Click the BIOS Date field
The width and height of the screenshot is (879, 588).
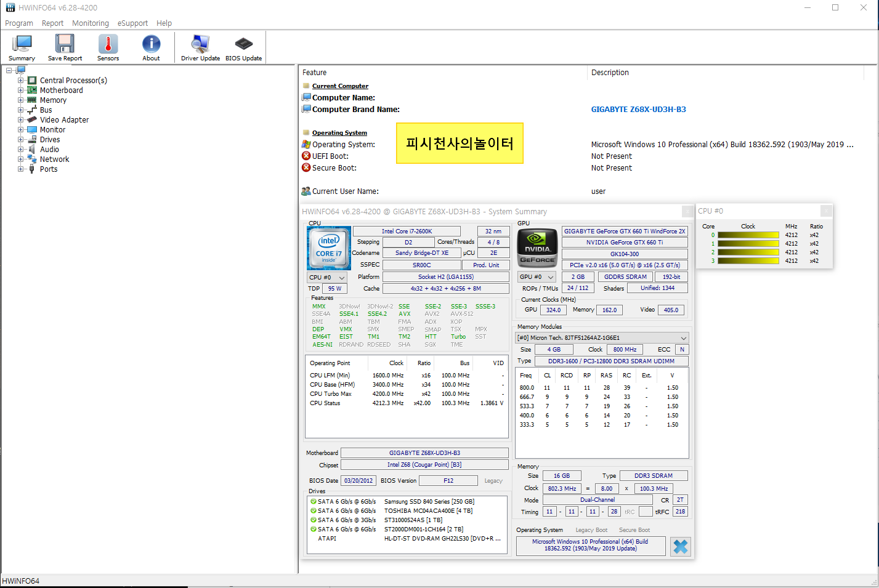358,481
